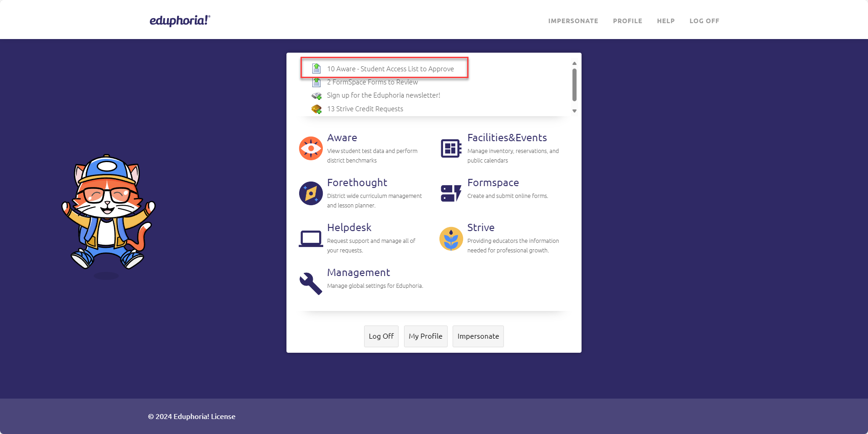The width and height of the screenshot is (868, 434).
Task: Click the My Profile button
Action: pyautogui.click(x=425, y=336)
